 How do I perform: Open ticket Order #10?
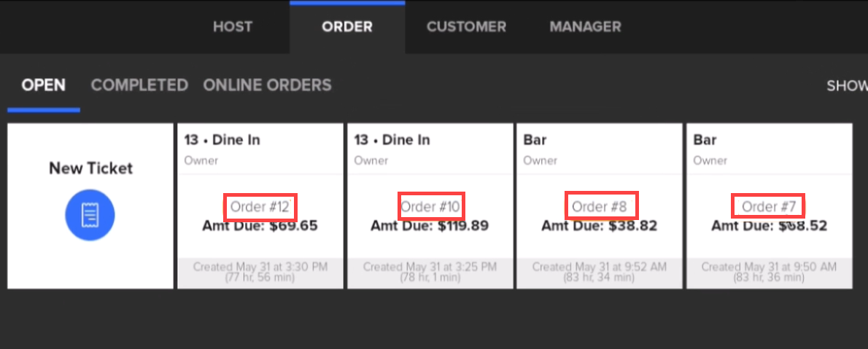[430, 207]
